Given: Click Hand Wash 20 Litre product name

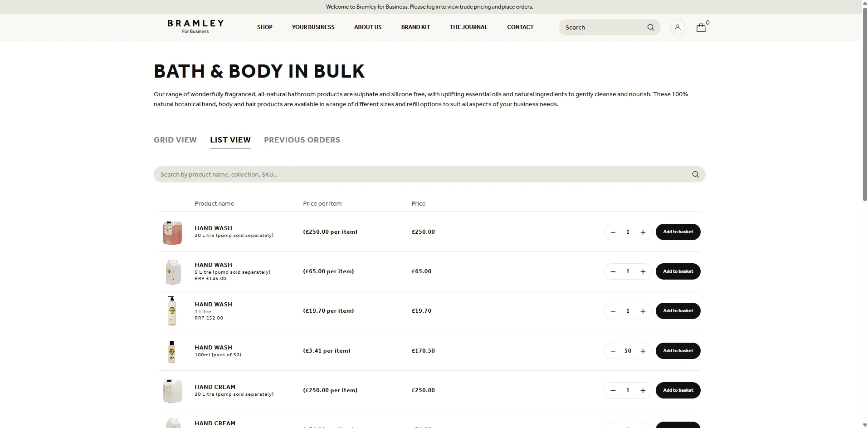Looking at the screenshot, I should tap(213, 228).
